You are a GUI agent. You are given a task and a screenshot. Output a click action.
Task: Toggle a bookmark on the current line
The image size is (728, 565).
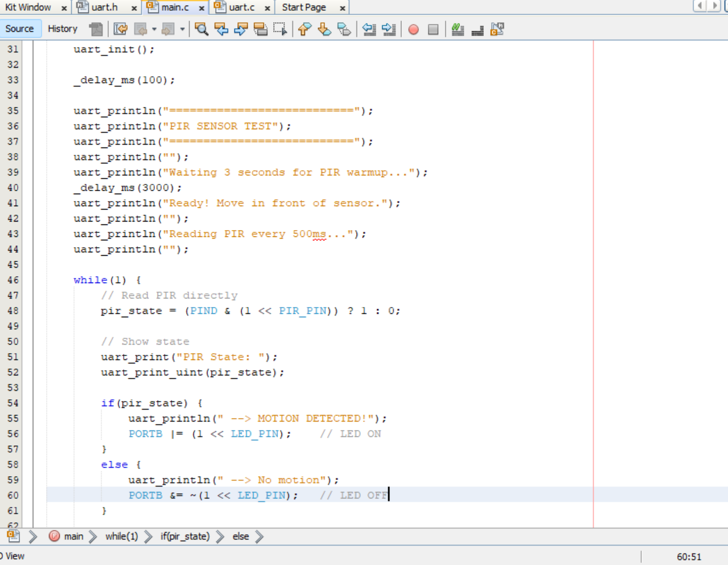pyautogui.click(x=344, y=29)
